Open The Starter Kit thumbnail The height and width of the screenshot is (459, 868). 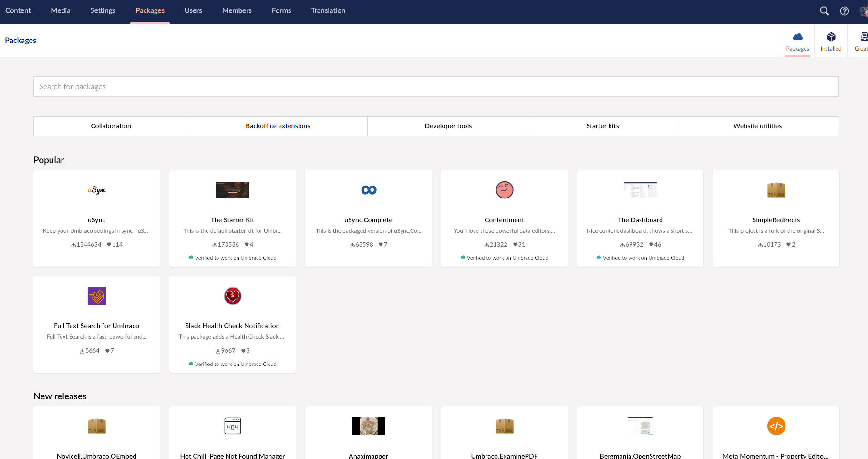coord(233,190)
